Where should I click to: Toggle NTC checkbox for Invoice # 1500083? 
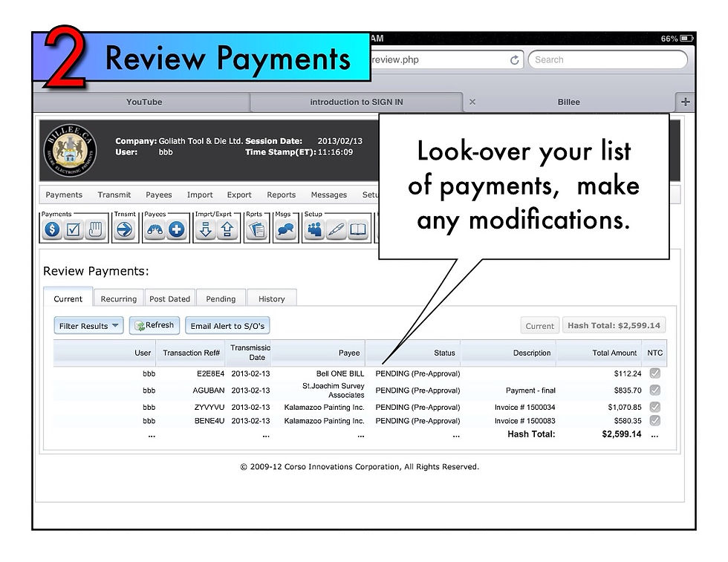[x=655, y=420]
